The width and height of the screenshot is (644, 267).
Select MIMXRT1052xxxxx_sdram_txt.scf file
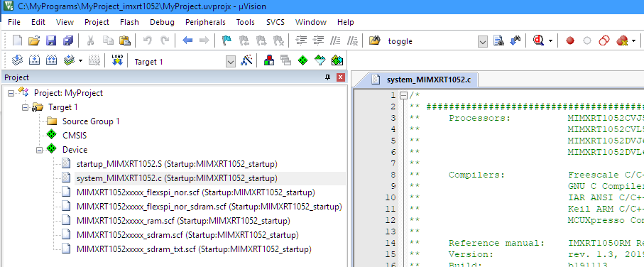pos(194,249)
